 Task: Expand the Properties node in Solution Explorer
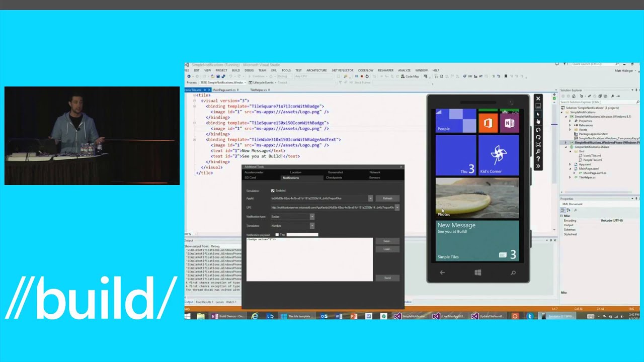click(x=570, y=121)
